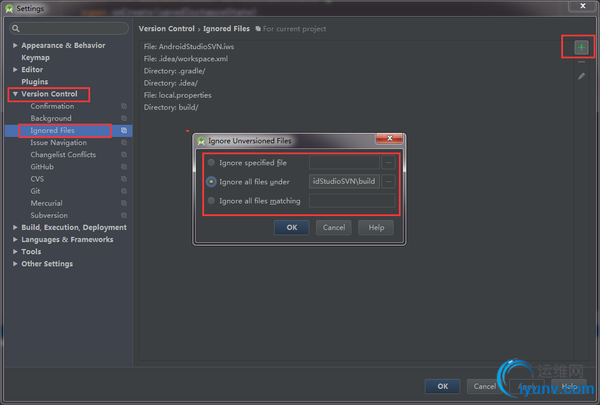The image size is (600, 405).
Task: Close the Ignore Unversioned Files dialog
Action: click(389, 138)
